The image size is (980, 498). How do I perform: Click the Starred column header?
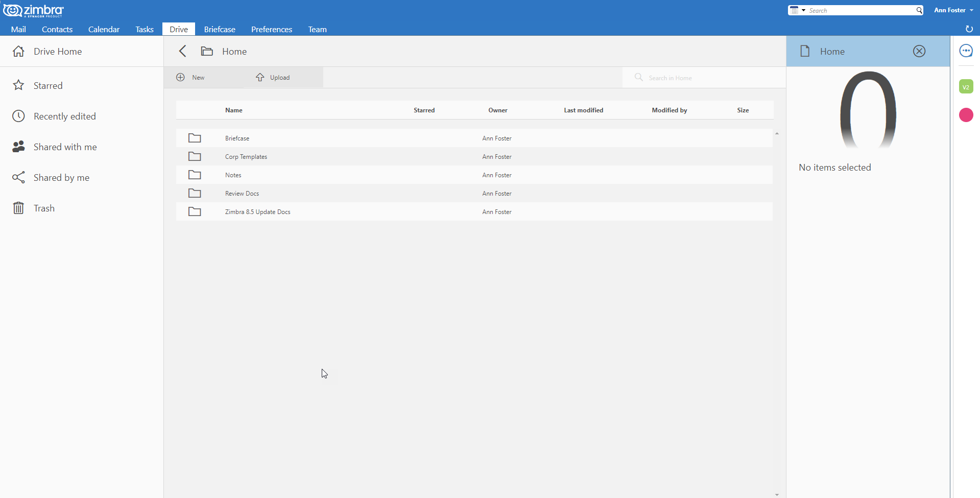point(424,110)
